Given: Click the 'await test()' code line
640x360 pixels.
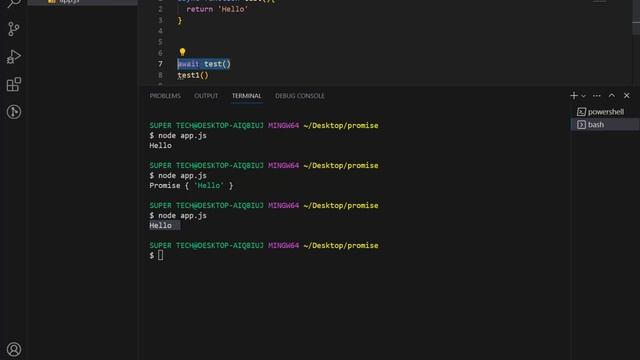Looking at the screenshot, I should (204, 64).
